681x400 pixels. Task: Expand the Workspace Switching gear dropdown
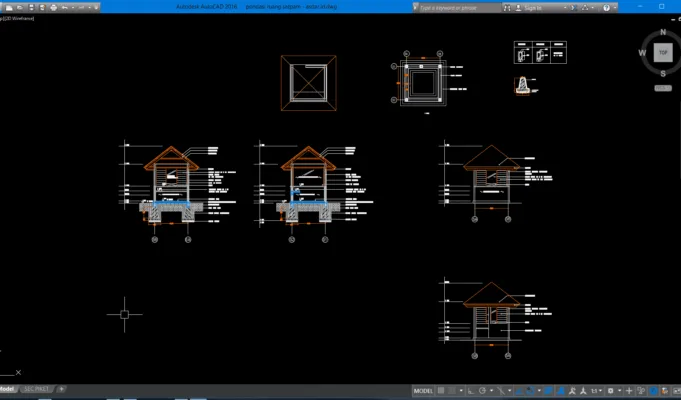point(619,390)
